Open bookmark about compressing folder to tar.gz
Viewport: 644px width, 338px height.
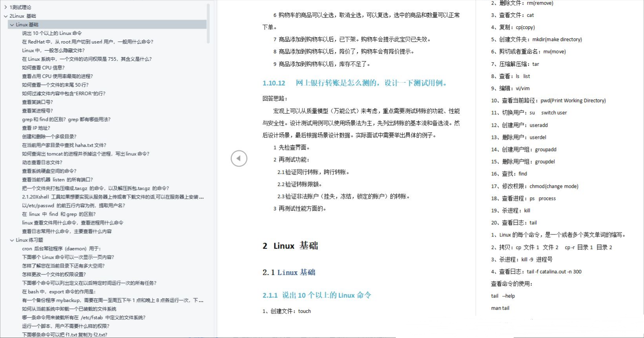(96, 189)
